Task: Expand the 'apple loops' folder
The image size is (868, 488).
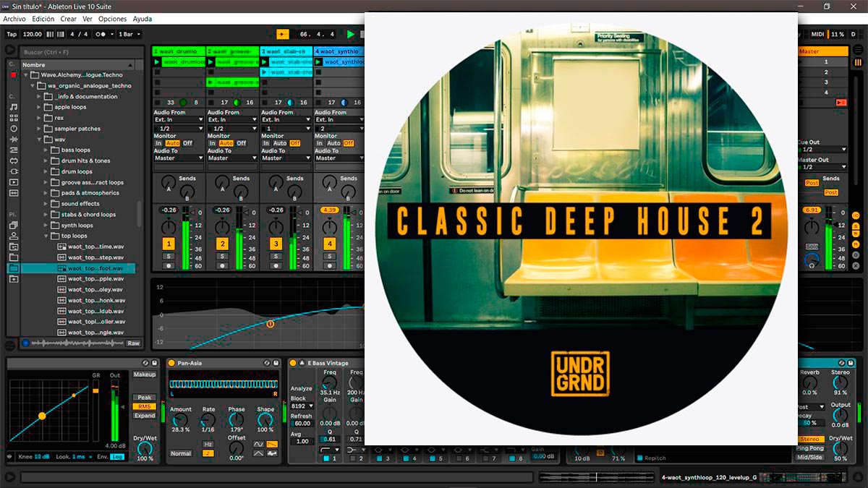Action: [39, 107]
